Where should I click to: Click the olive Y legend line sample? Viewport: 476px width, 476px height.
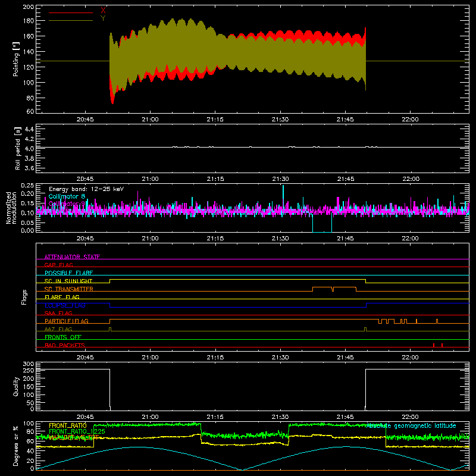click(71, 21)
